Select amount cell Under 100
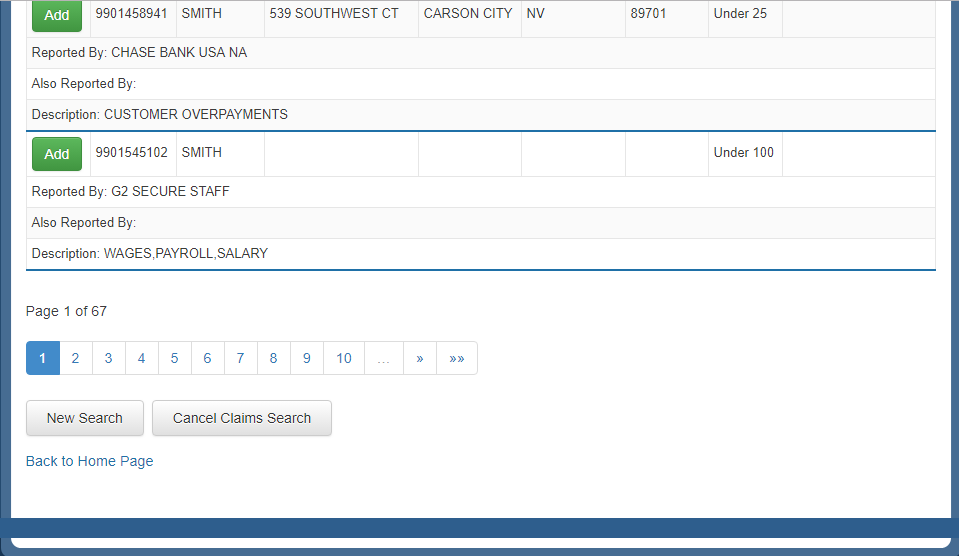Image resolution: width=959 pixels, height=556 pixels. click(744, 152)
